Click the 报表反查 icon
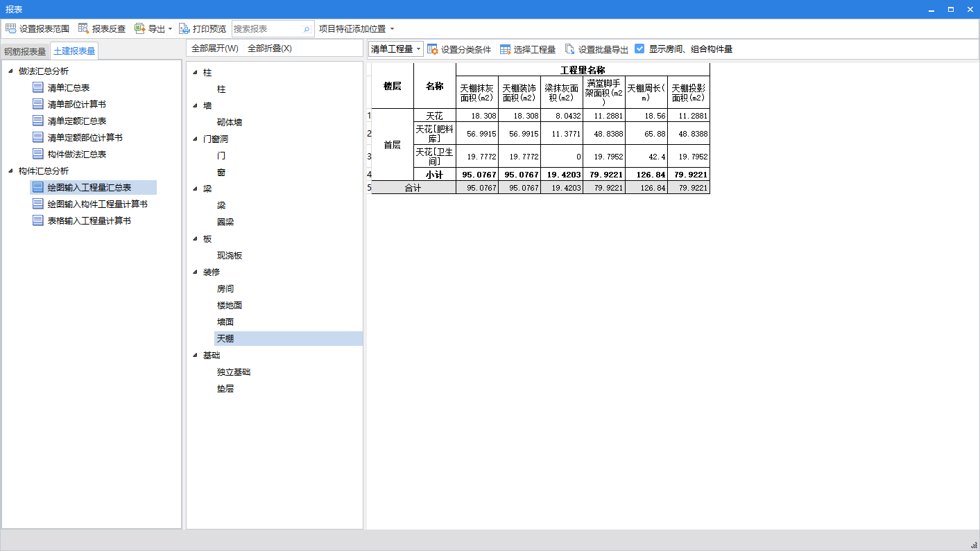This screenshot has height=551, width=980. tap(83, 28)
